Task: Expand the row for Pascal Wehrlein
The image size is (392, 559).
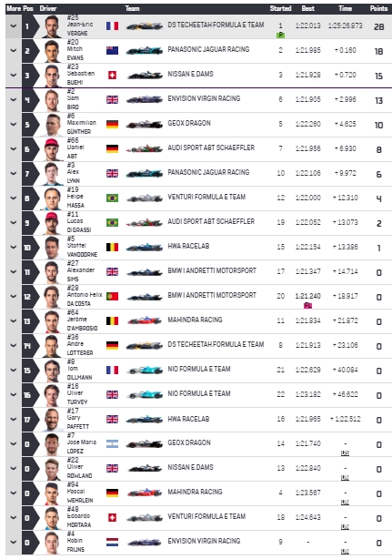Action: (14, 493)
